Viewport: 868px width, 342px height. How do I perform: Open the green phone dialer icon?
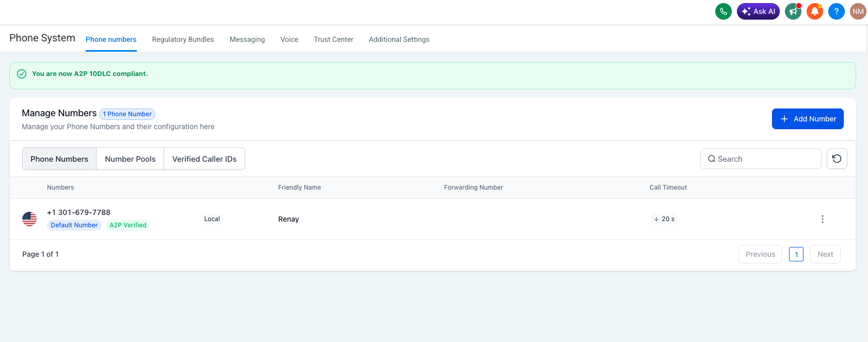[x=724, y=11]
